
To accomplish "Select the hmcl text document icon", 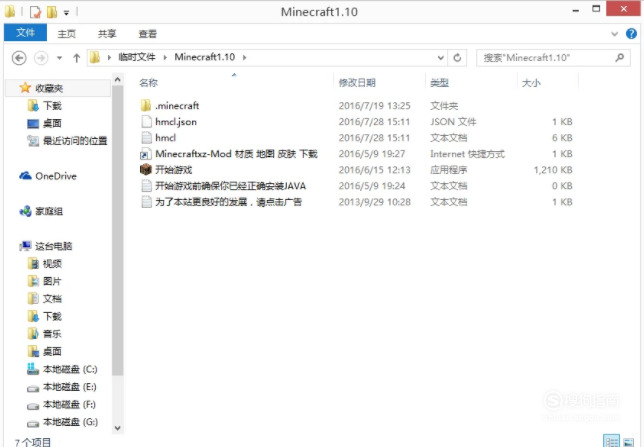I will click(146, 138).
